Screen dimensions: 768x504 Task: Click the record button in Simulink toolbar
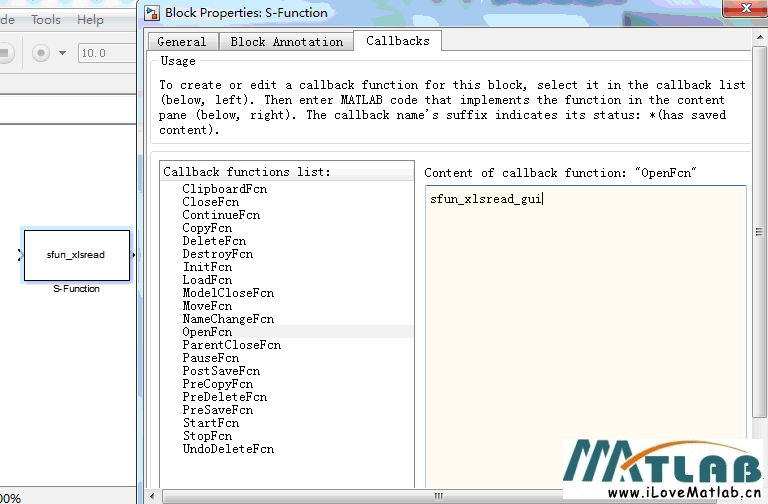coord(41,53)
